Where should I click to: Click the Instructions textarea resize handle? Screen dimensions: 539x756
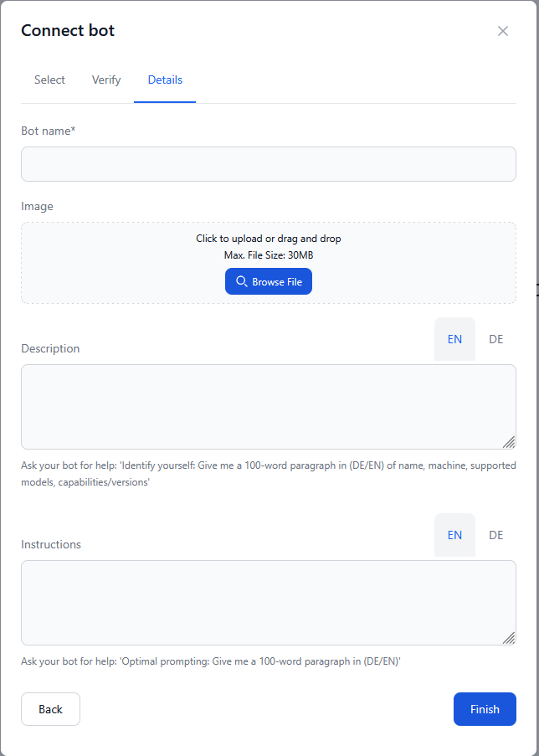[511, 637]
